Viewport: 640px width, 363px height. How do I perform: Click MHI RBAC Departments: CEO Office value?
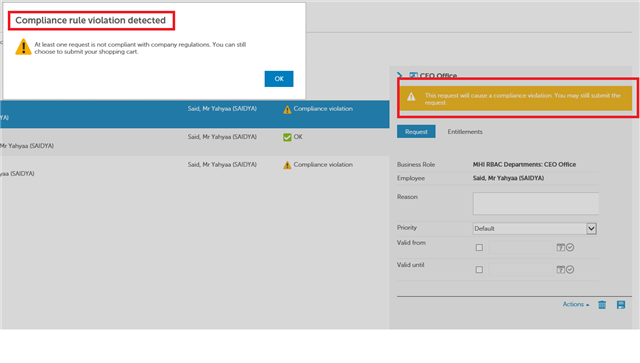tap(524, 164)
